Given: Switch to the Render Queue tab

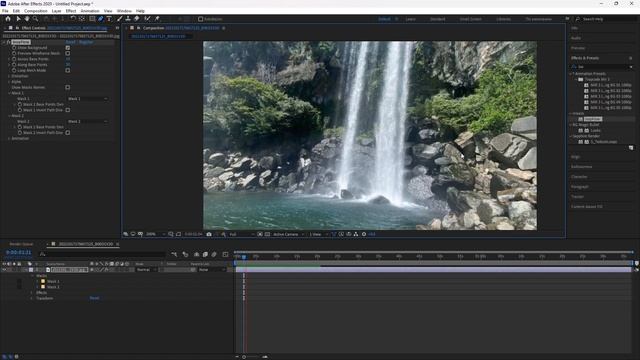Looking at the screenshot, I should pyautogui.click(x=21, y=244).
